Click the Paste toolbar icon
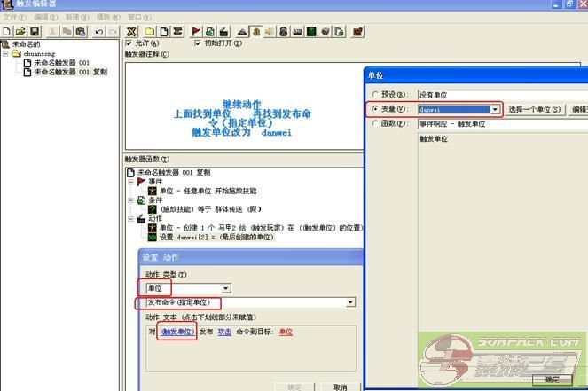Image resolution: width=588 pixels, height=391 pixels. point(81,31)
